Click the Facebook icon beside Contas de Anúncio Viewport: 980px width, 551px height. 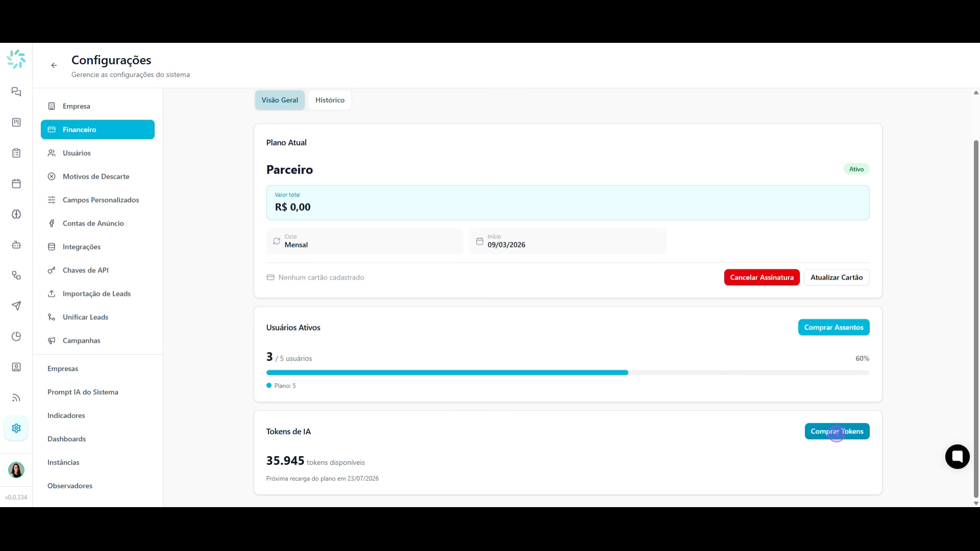pos(52,223)
